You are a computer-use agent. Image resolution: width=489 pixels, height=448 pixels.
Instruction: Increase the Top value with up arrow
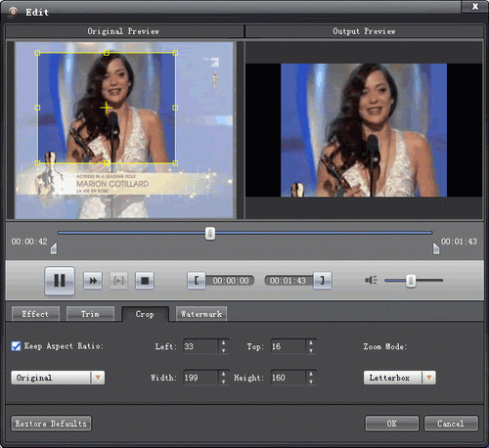(x=311, y=342)
